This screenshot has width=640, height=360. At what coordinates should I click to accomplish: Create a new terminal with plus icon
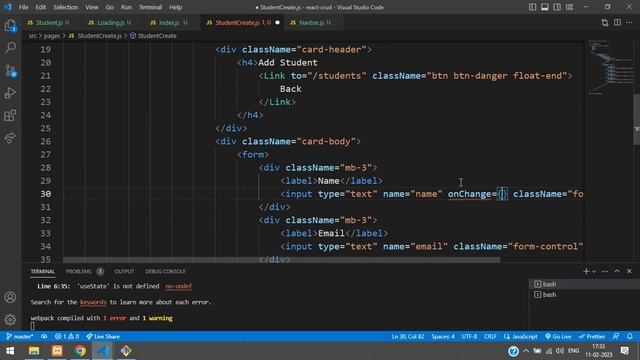click(x=586, y=271)
